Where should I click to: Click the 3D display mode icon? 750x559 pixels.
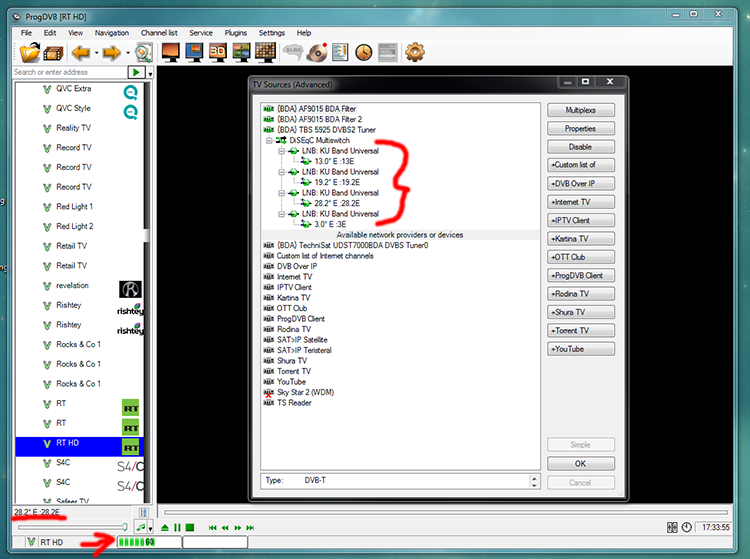tap(216, 51)
